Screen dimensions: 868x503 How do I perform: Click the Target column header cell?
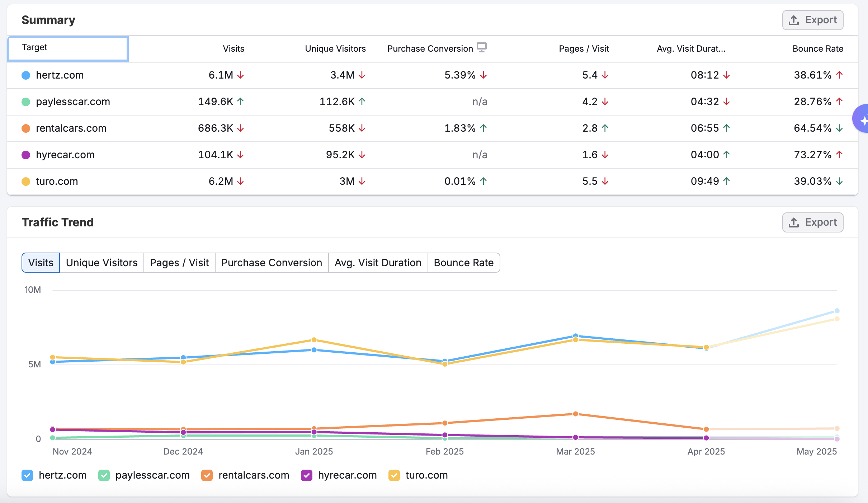click(68, 48)
